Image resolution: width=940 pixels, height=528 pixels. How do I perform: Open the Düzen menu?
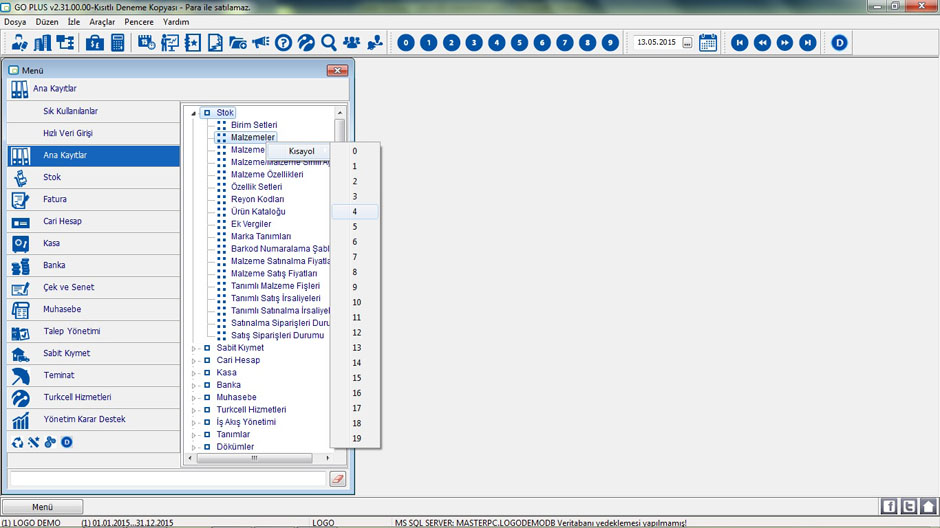pyautogui.click(x=47, y=22)
